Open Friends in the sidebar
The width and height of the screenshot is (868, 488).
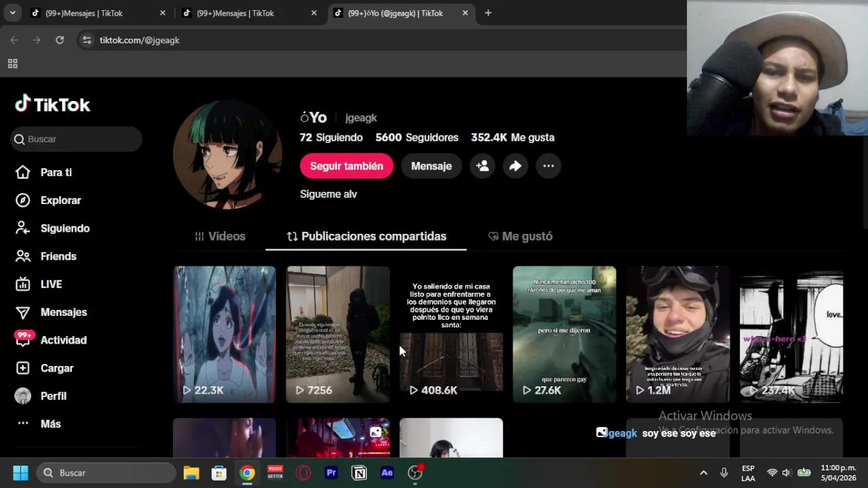[x=45, y=256]
